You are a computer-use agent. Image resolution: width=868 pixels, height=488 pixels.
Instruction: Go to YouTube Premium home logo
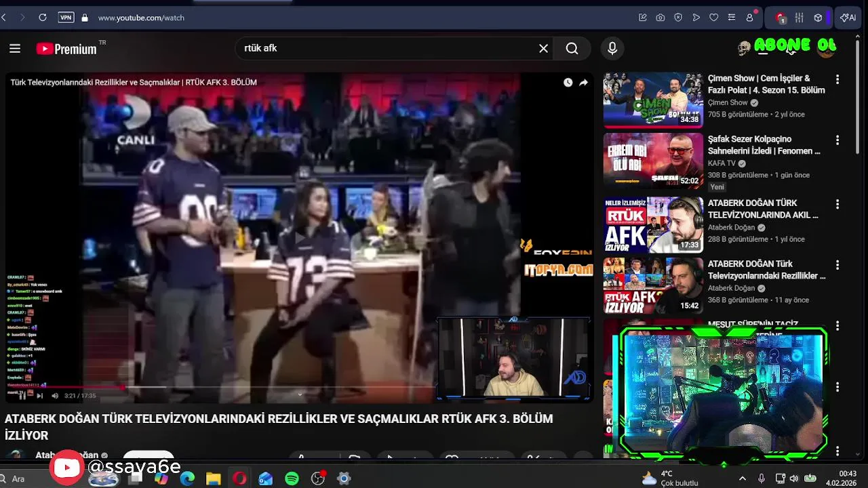(x=66, y=48)
